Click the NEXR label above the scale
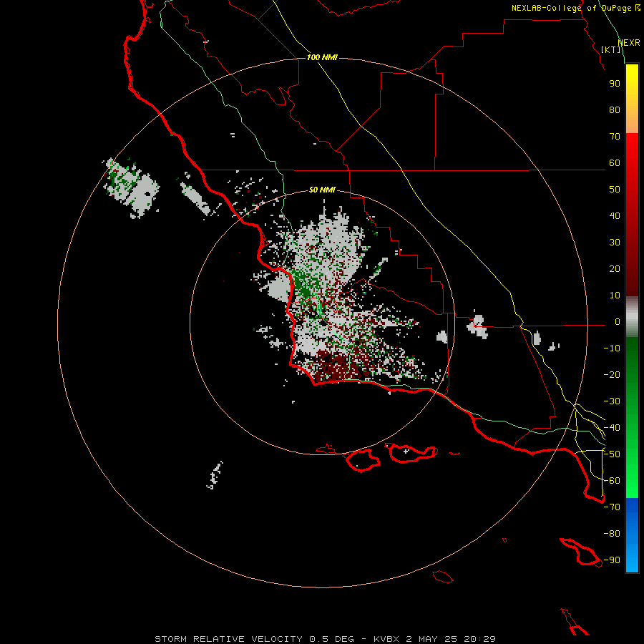 [x=629, y=43]
